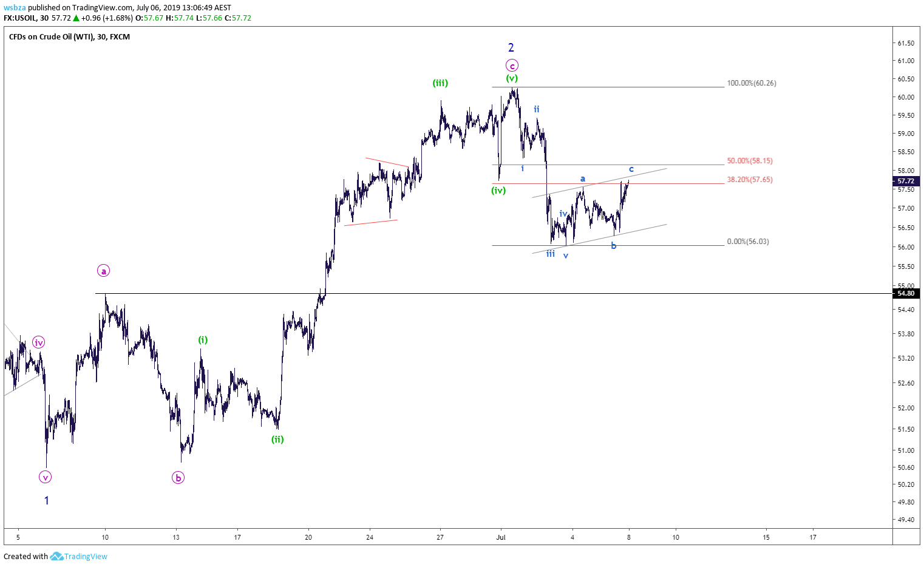Image resolution: width=924 pixels, height=567 pixels.
Task: Open the wsbza author profile link
Action: (15, 8)
